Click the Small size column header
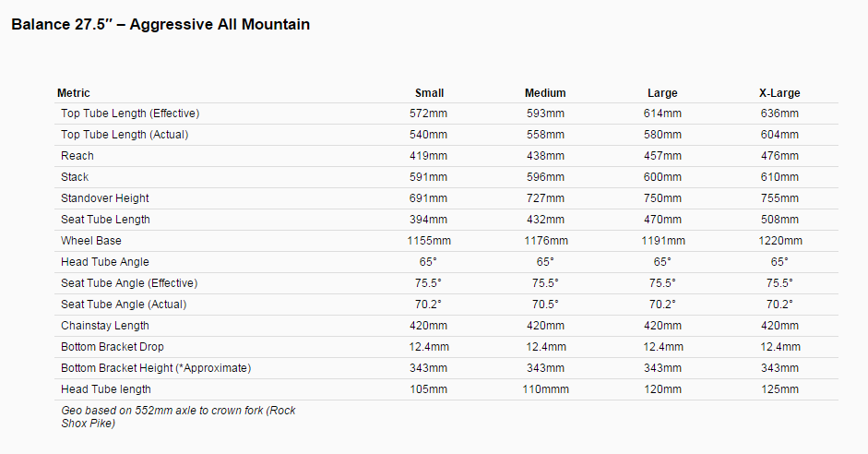Image resolution: width=868 pixels, height=454 pixels. 430,93
